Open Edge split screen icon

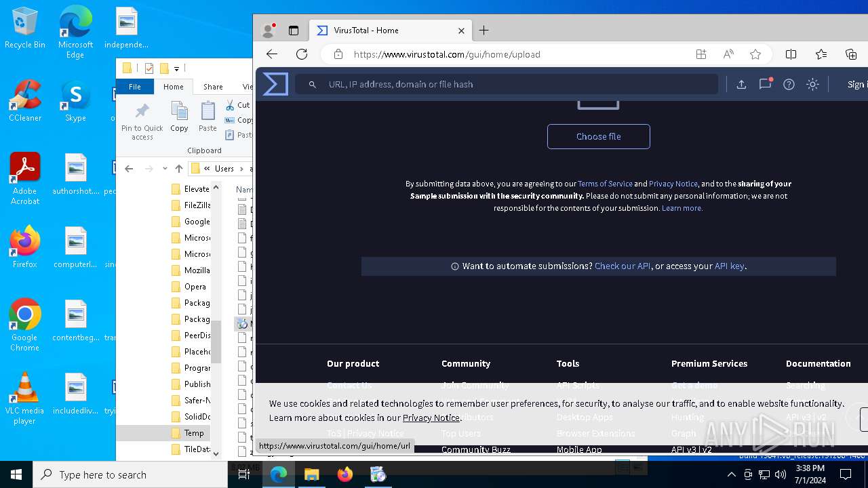[791, 54]
